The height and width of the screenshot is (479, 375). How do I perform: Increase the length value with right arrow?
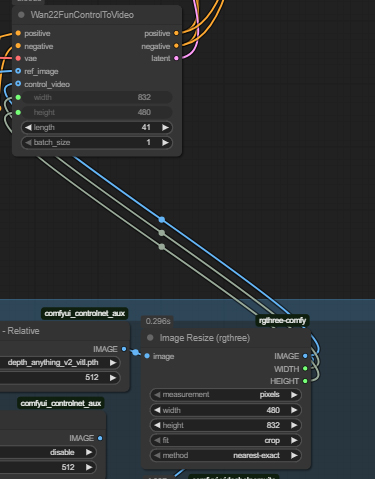165,127
